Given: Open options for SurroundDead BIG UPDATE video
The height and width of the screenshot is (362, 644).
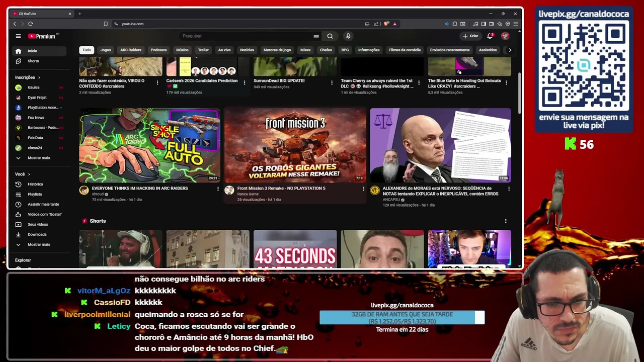Looking at the screenshot, I should pyautogui.click(x=332, y=82).
